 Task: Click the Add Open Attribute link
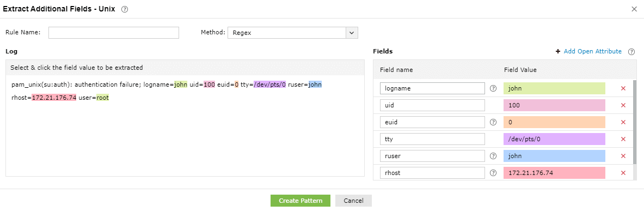click(593, 51)
